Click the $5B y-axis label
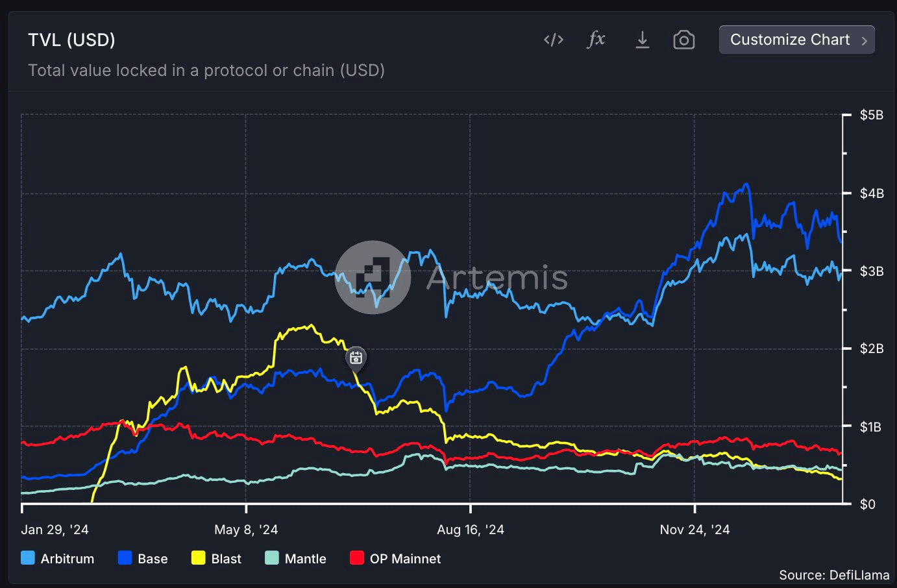This screenshot has height=588, width=897. coord(872,115)
